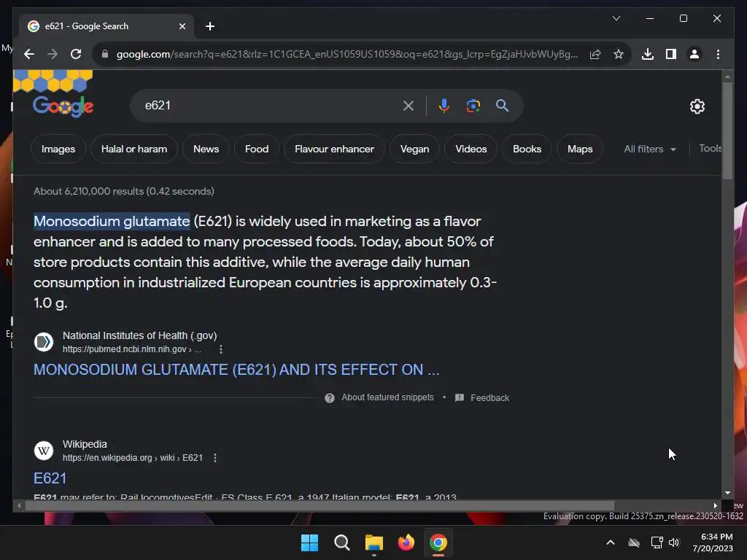Screen dimensions: 747x560
Task: Share this page using the share icon
Action: point(595,54)
